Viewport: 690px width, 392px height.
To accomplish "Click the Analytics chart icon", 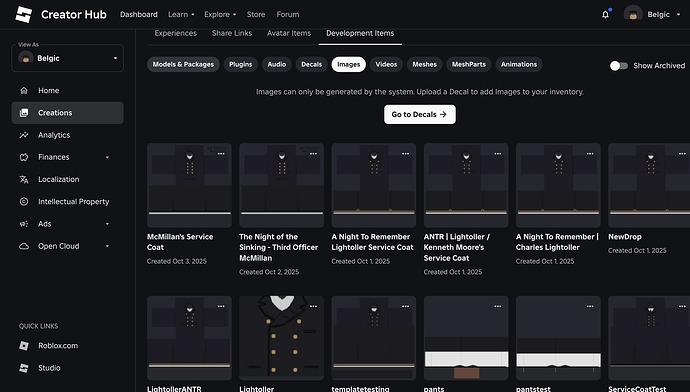I will [24, 135].
